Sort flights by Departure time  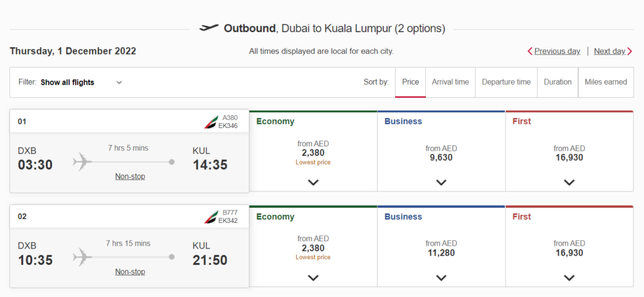(x=506, y=82)
